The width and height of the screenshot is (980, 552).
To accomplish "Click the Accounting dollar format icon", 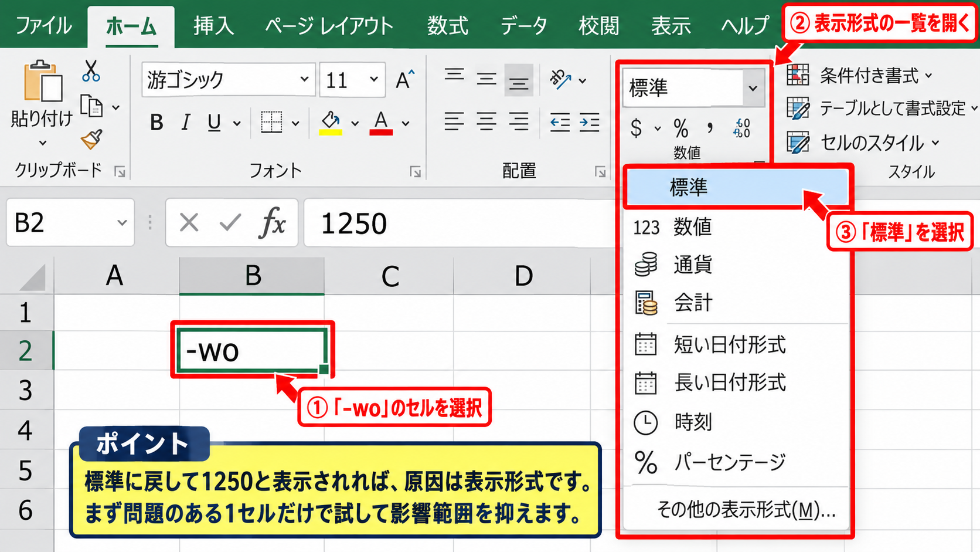I will coord(637,127).
